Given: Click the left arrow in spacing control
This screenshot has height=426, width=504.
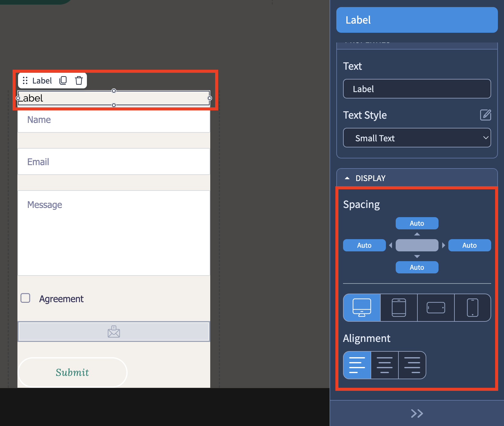Looking at the screenshot, I should click(390, 245).
